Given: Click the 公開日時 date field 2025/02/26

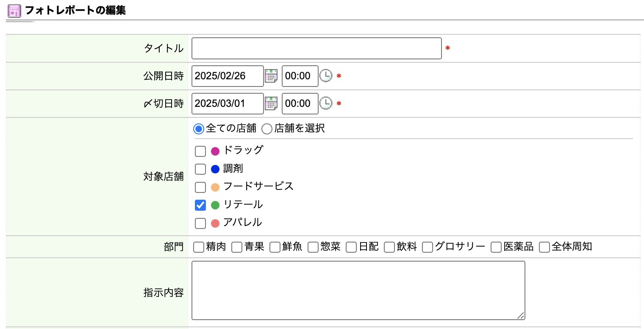Looking at the screenshot, I should click(228, 76).
